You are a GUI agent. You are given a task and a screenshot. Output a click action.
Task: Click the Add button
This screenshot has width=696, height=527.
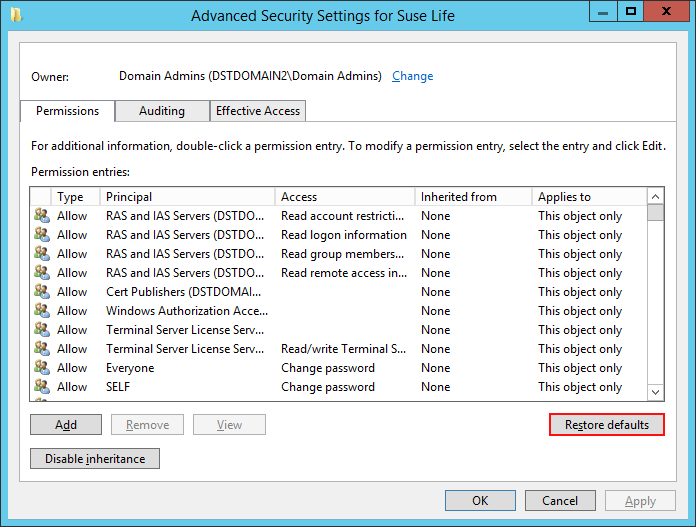[66, 425]
